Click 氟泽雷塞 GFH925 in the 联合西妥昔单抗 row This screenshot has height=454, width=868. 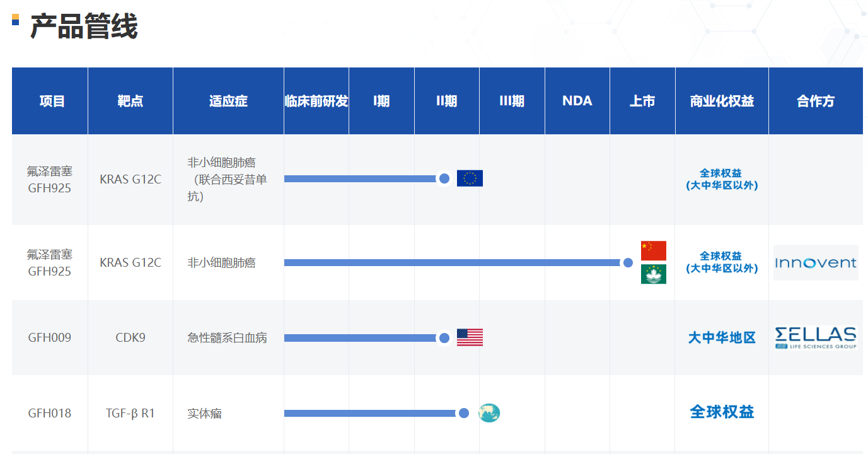coord(50,180)
